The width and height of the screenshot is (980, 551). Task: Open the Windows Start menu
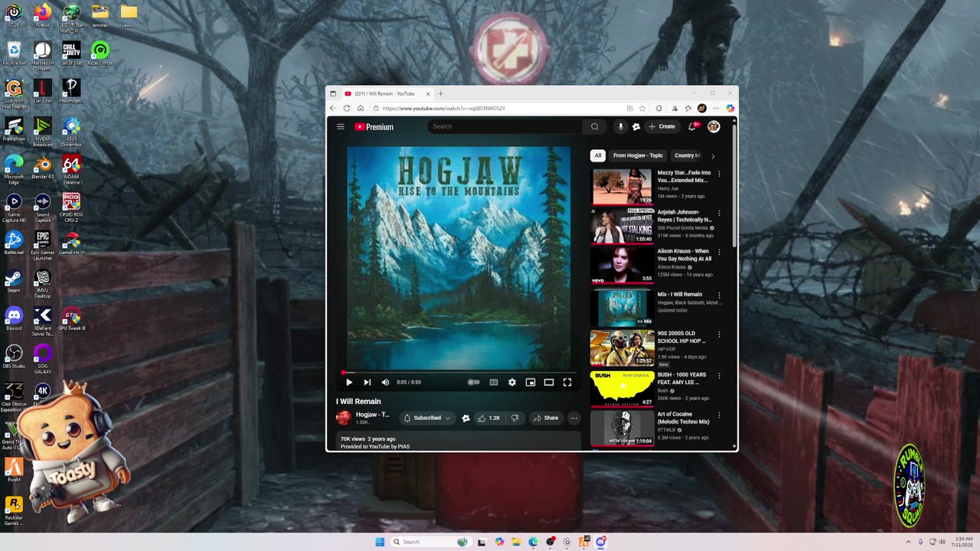click(380, 542)
